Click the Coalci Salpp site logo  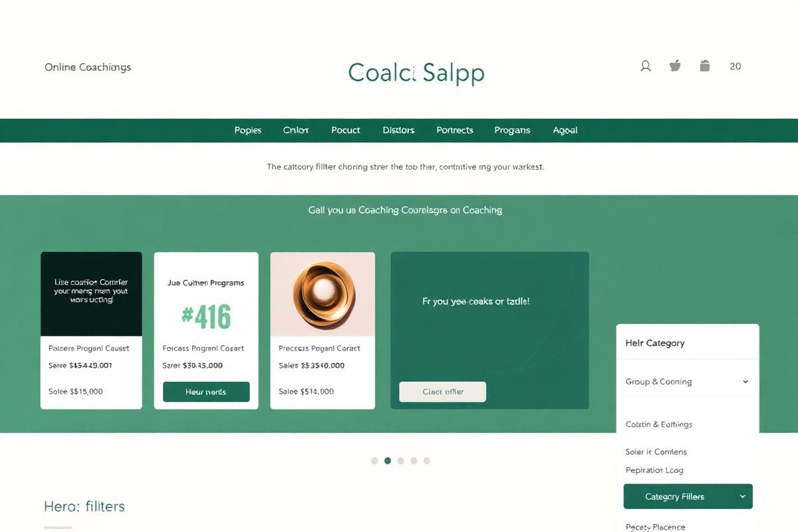[x=416, y=72]
